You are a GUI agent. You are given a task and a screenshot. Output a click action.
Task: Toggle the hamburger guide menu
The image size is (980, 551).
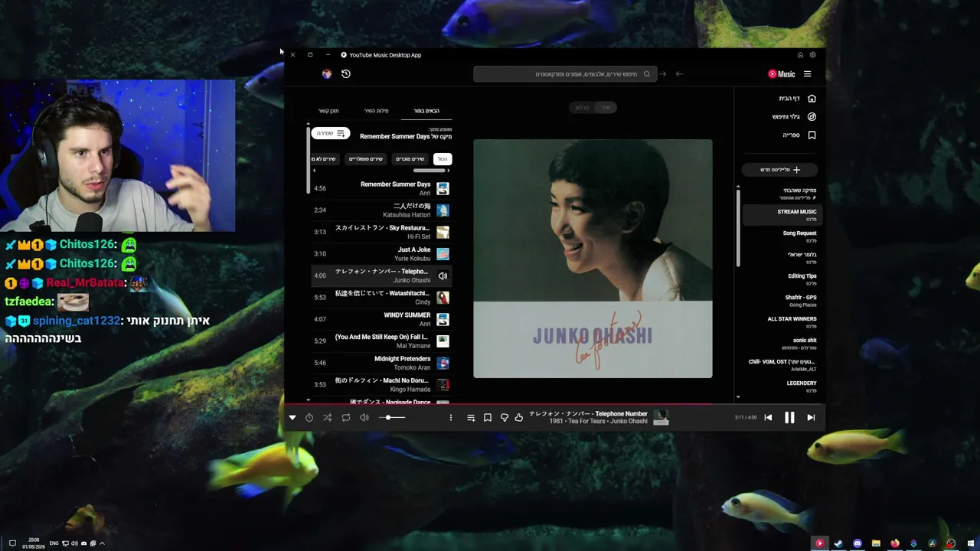point(807,74)
